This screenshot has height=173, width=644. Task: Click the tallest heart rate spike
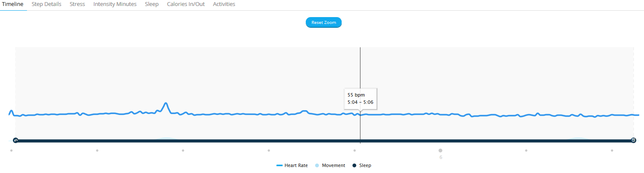point(166,103)
